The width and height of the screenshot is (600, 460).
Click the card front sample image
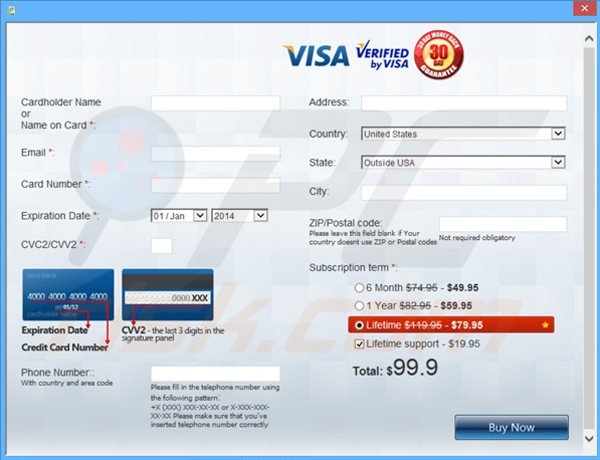[x=68, y=295]
